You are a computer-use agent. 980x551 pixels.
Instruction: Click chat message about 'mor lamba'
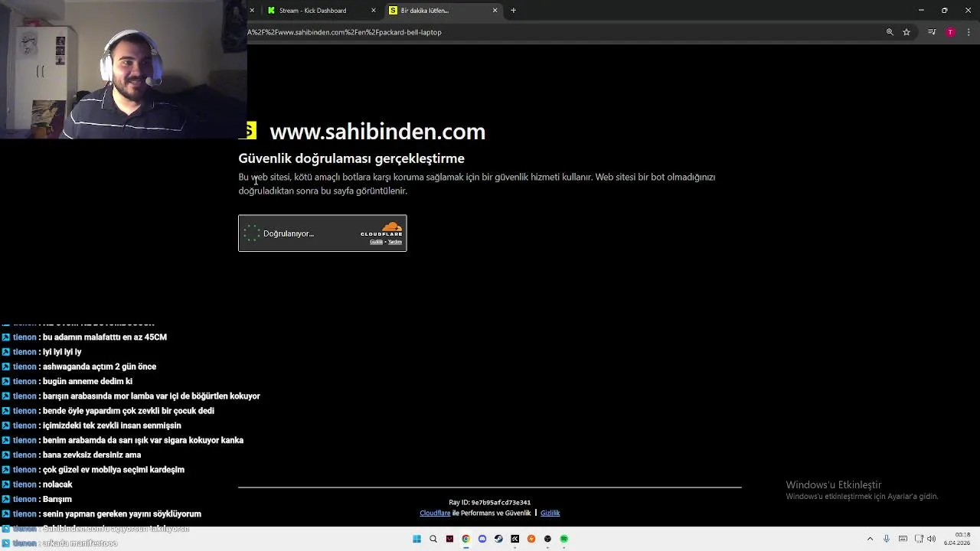pos(151,396)
